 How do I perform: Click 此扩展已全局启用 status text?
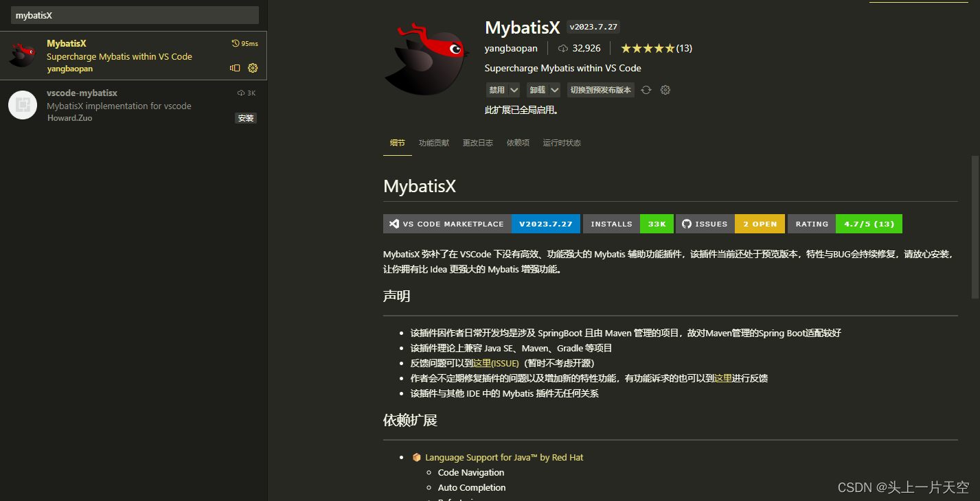521,110
